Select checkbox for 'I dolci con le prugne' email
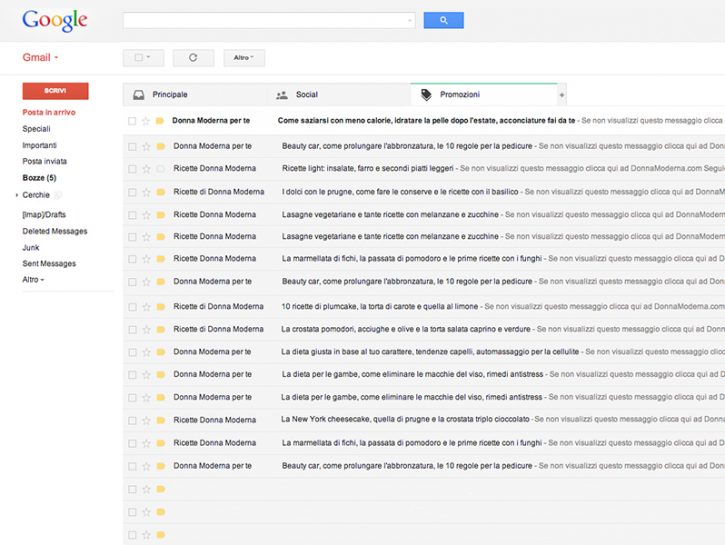The height and width of the screenshot is (545, 725). 132,192
